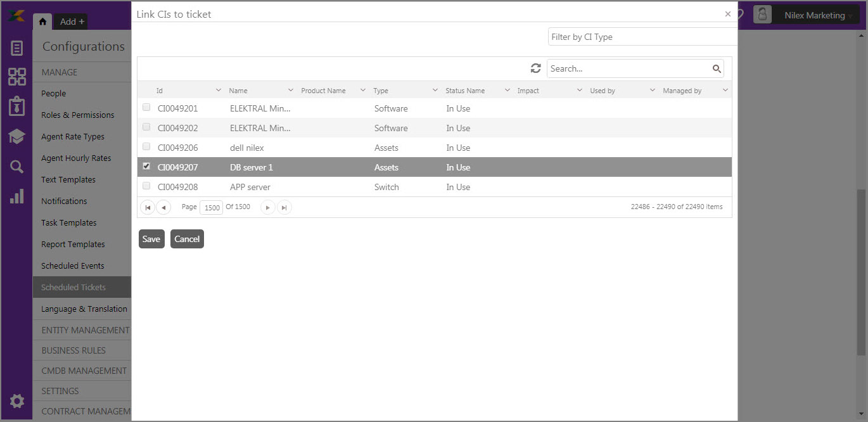Open the Used by column menu arrow
The width and height of the screenshot is (868, 422).
pos(653,90)
